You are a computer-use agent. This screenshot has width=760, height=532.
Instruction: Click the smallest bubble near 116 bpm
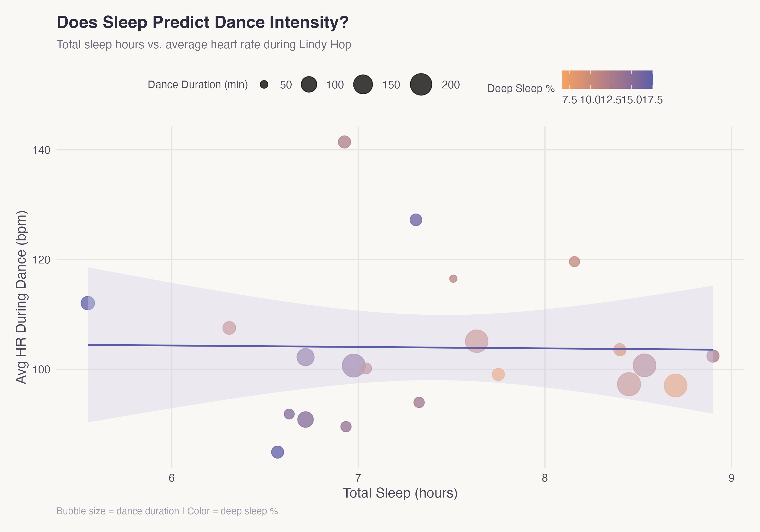(x=453, y=279)
